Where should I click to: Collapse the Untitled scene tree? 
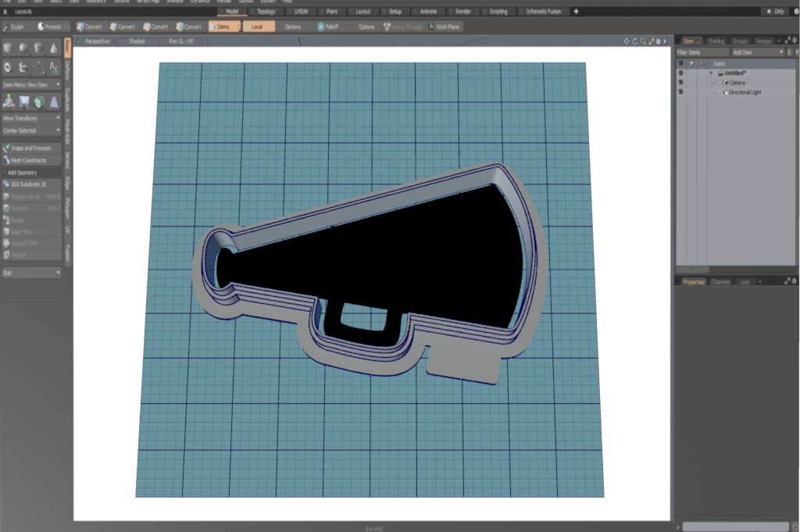711,73
